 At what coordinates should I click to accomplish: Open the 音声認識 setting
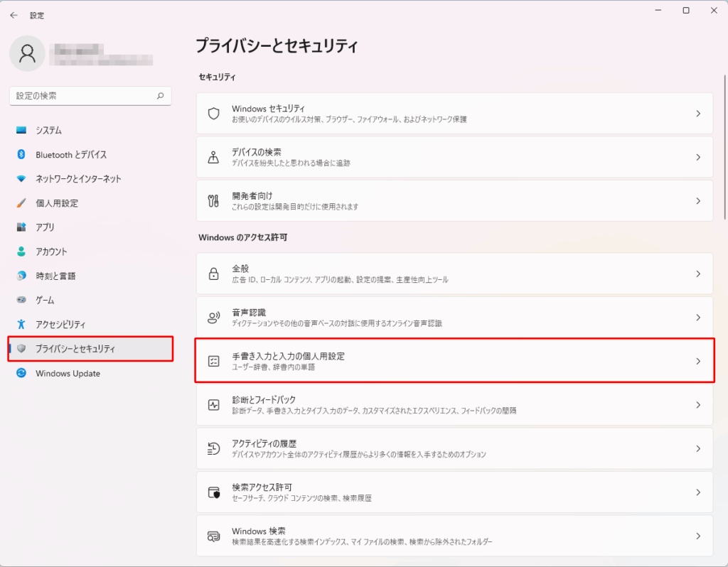coord(454,318)
